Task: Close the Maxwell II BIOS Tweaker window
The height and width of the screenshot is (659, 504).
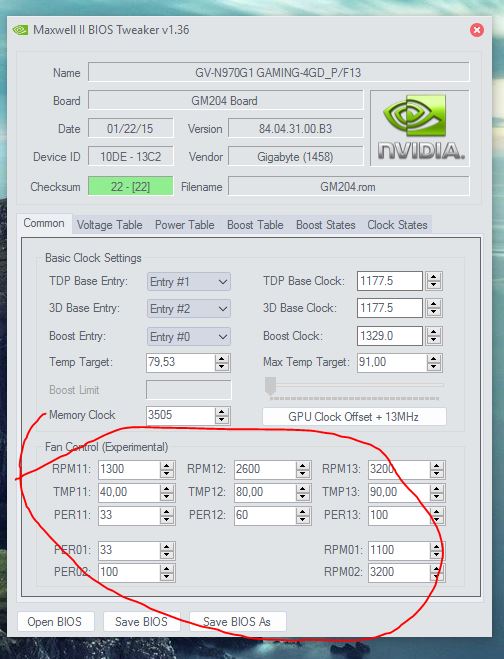Action: coord(477,30)
